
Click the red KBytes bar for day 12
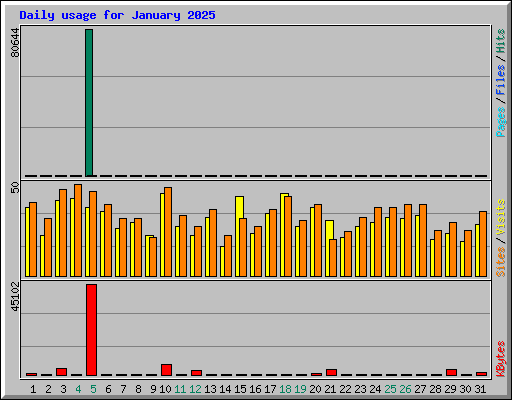click(196, 373)
